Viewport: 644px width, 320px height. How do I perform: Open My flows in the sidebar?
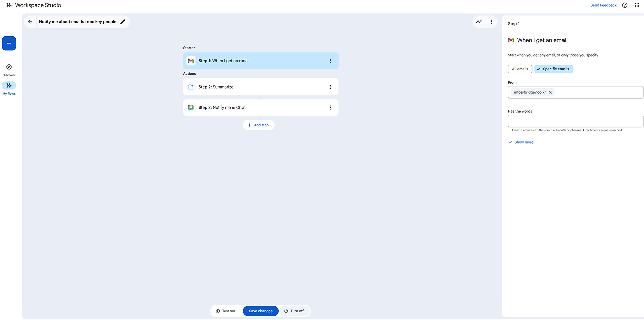[x=9, y=88]
